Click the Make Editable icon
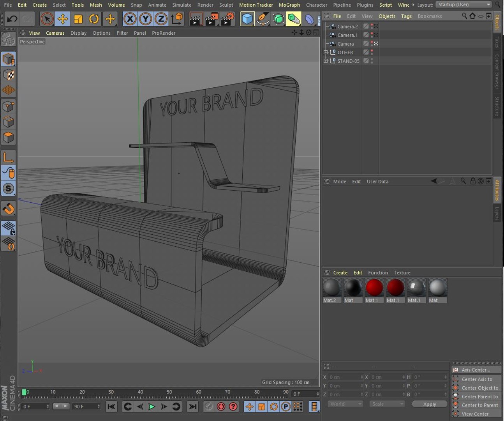Viewport: 504px width, 421px height. (8, 39)
